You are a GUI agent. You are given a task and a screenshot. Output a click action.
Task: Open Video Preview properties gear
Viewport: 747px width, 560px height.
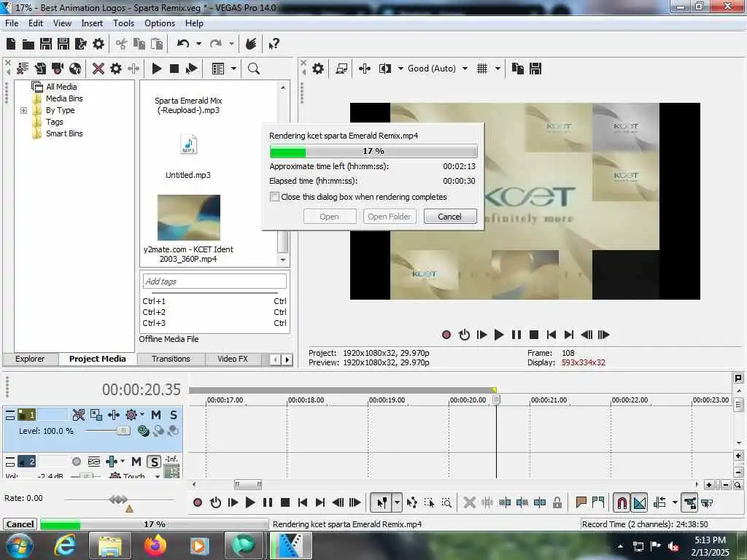click(x=318, y=69)
